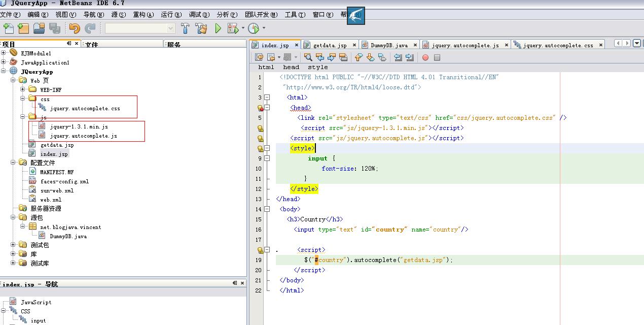This screenshot has width=644, height=325.
Task: Expand the JavaApplication1 project node
Action: coord(4,62)
